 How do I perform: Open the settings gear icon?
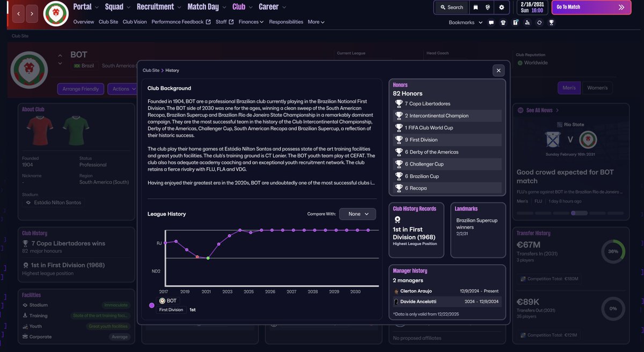coord(502,8)
